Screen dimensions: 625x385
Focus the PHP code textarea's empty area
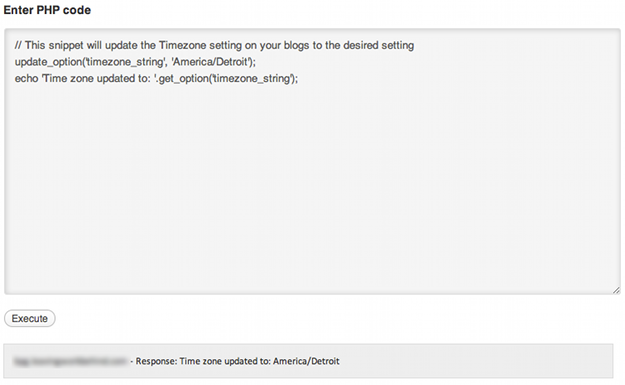pyautogui.click(x=312, y=187)
